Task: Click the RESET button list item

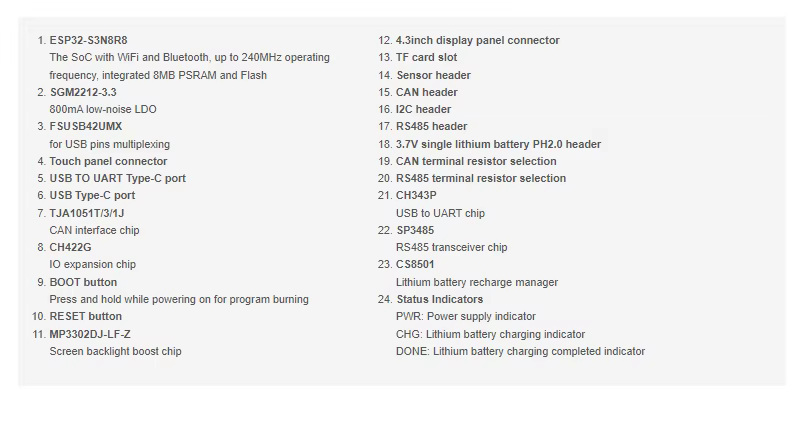Action: click(x=85, y=316)
